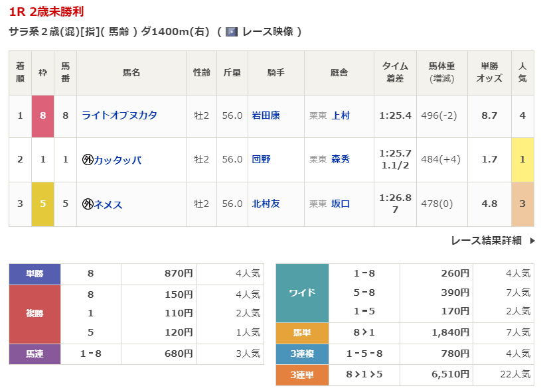This screenshot has height=392, width=541.
Task: Click the arrow next to レース結果詳細
Action: point(532,241)
